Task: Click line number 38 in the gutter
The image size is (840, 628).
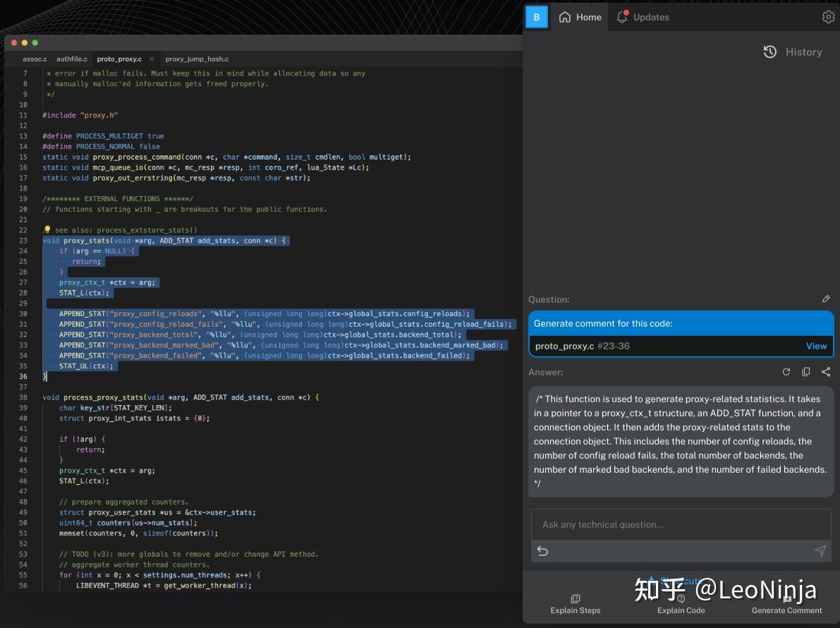Action: [23, 397]
